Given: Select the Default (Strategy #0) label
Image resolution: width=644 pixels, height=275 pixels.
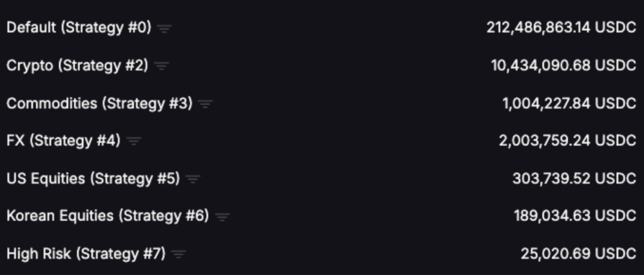Looking at the screenshot, I should pyautogui.click(x=79, y=28).
